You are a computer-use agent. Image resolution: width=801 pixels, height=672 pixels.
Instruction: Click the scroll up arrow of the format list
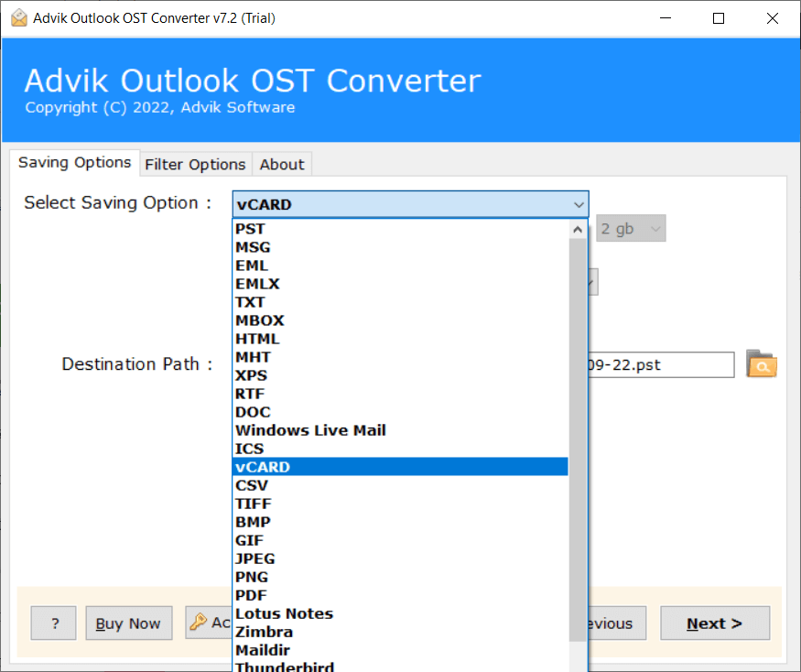(x=578, y=230)
